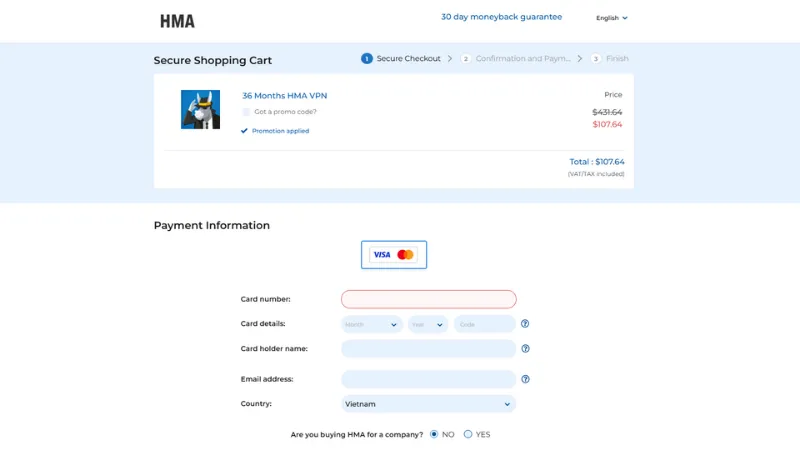Click the crossed-out $431.64 price
The image size is (800, 450).
pos(607,112)
